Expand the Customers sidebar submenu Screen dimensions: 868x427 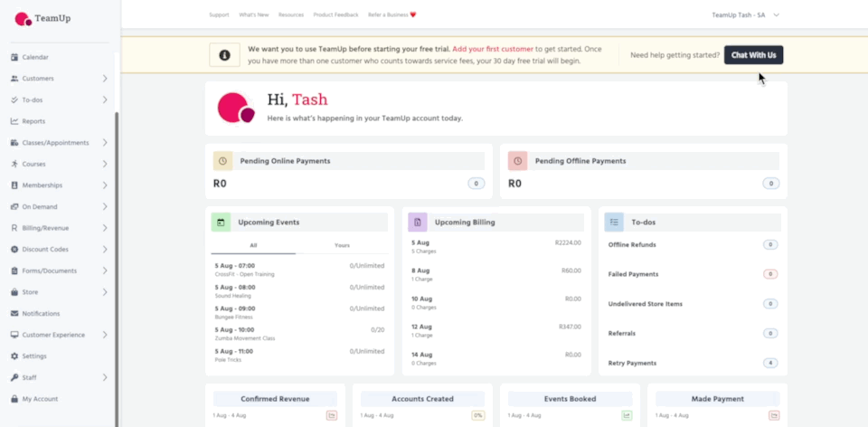[x=105, y=79]
